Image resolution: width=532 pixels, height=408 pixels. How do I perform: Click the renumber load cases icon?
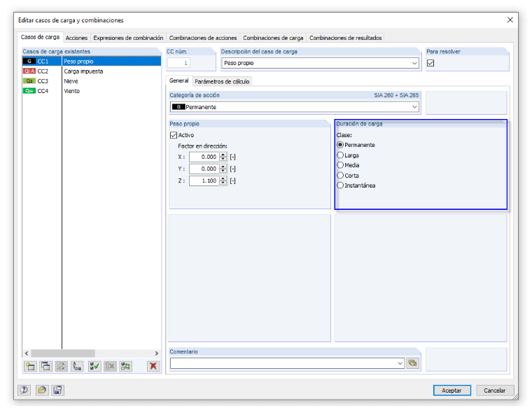coord(77,366)
